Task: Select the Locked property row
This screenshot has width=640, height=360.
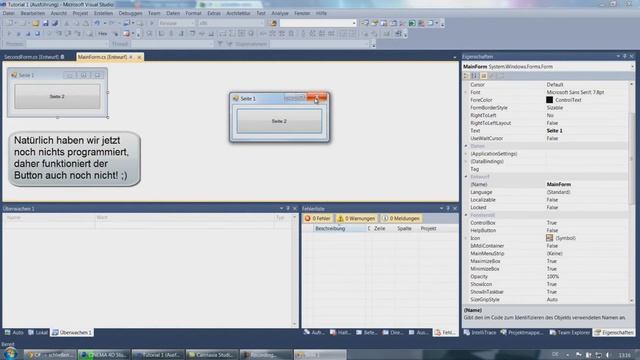Action: pyautogui.click(x=546, y=207)
